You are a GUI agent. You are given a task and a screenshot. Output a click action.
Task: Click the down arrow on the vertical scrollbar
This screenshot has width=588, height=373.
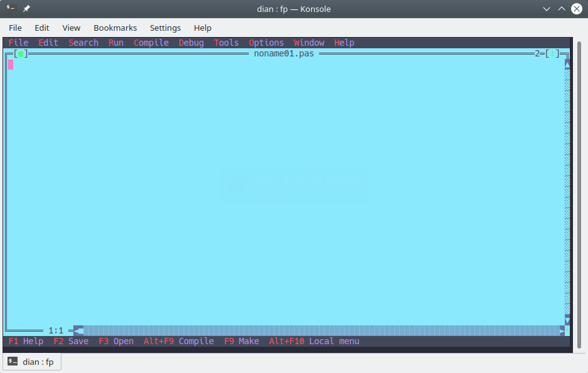pos(566,322)
